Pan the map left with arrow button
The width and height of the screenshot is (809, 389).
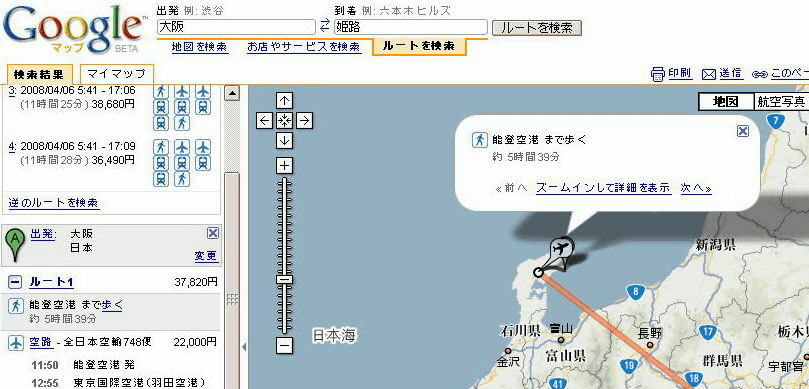(265, 121)
